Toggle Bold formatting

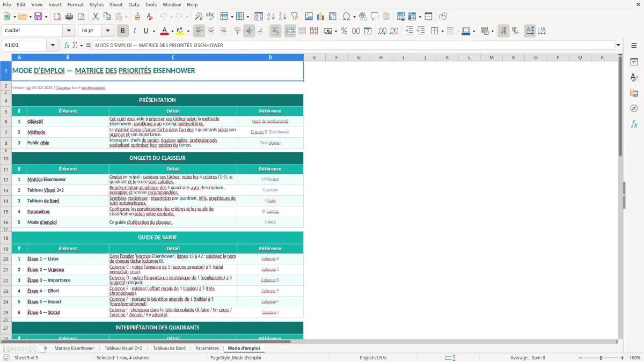[x=122, y=31]
